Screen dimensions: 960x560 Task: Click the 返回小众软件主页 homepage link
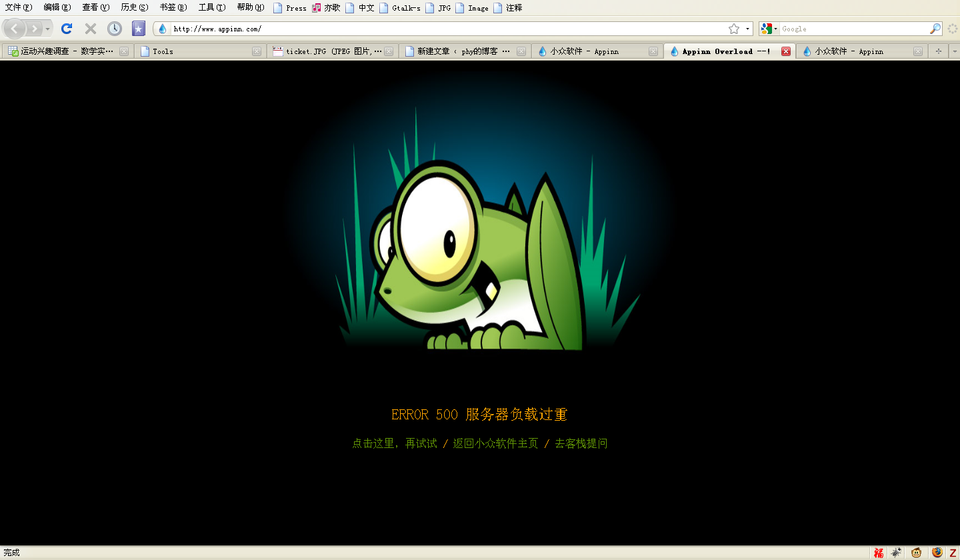[x=495, y=443]
